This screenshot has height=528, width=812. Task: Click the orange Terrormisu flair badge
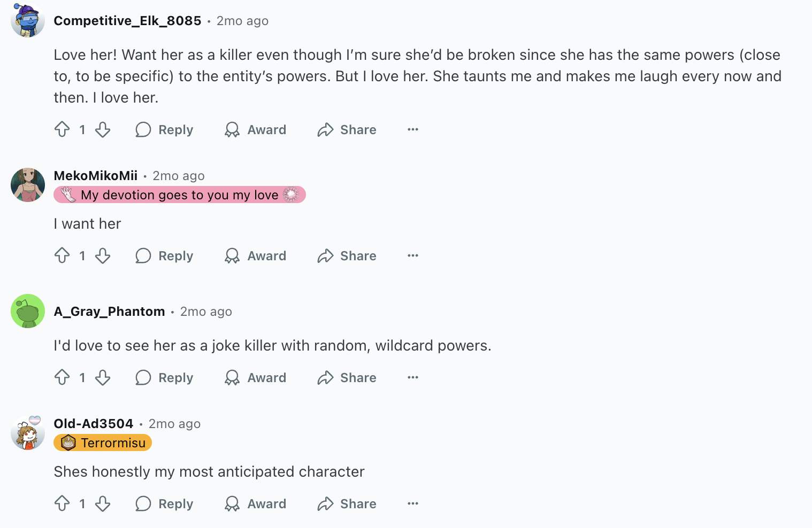click(102, 442)
